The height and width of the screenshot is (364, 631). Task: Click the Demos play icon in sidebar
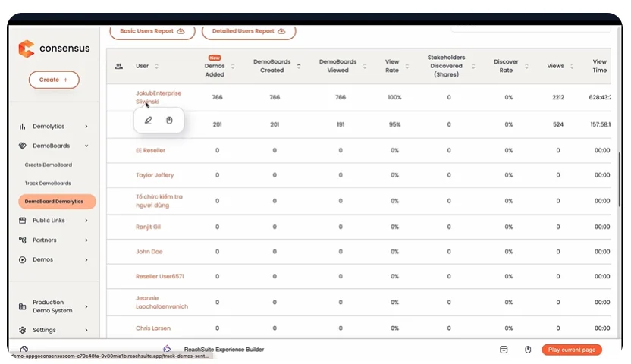pos(23,260)
